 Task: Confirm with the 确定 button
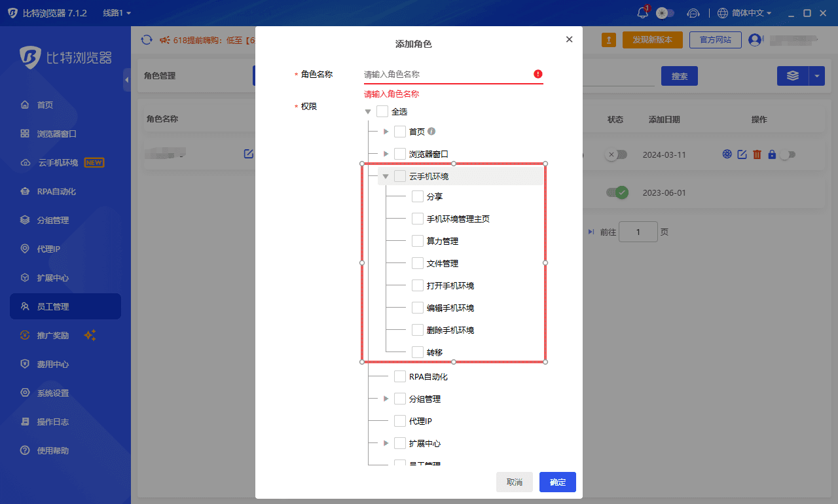pos(558,482)
